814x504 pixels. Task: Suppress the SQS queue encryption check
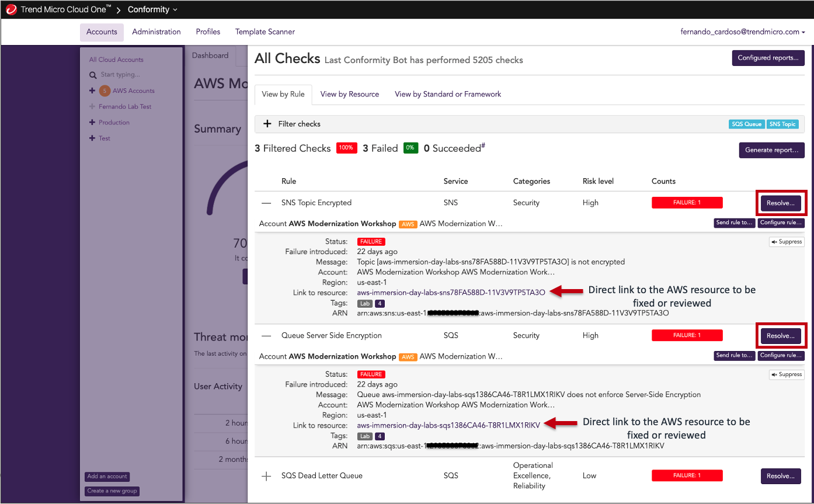coord(787,374)
